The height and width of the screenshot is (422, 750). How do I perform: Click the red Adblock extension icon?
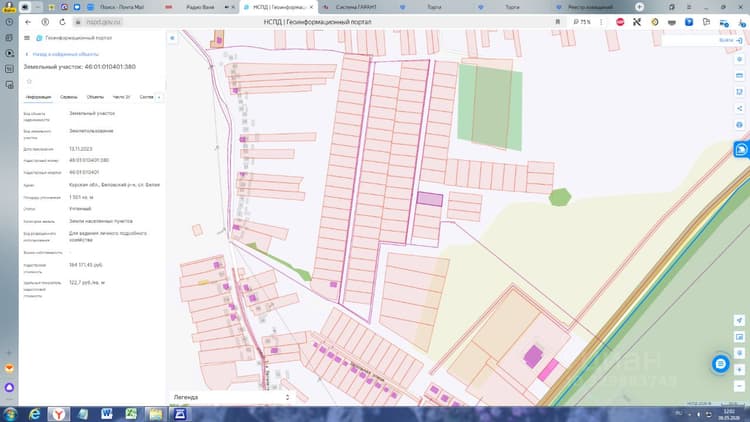[x=620, y=22]
